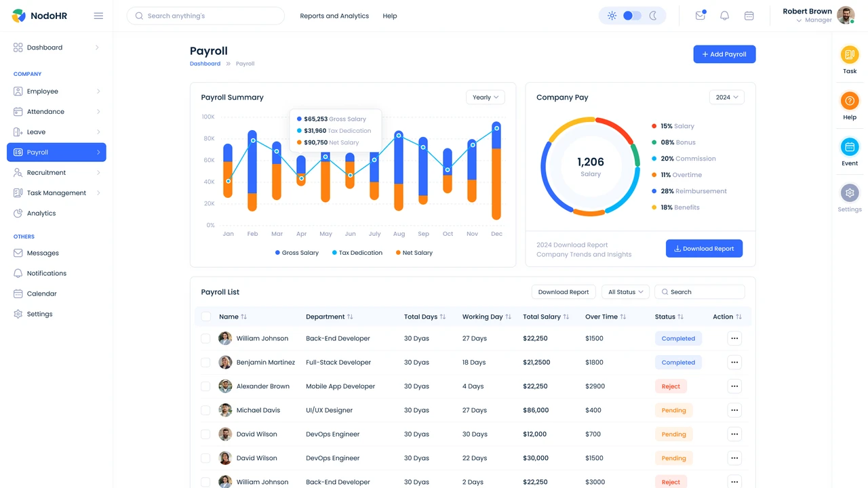Open mail inbox icon in header
This screenshot has height=488, width=868.
(x=701, y=16)
